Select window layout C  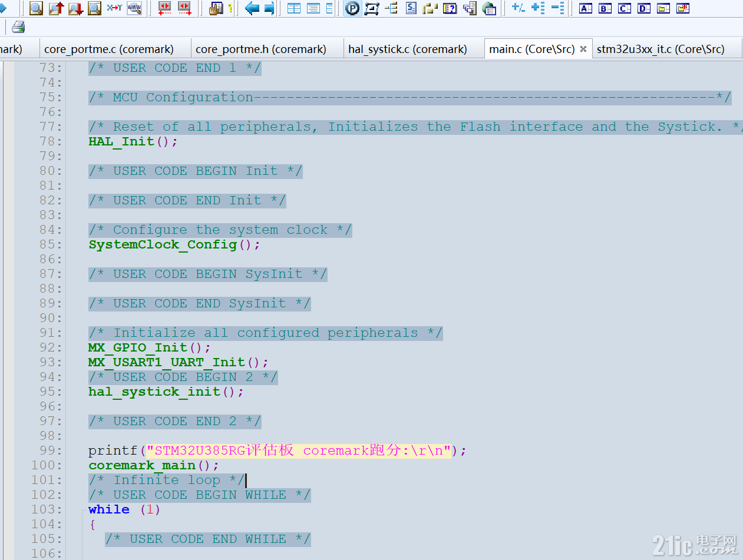click(x=625, y=8)
